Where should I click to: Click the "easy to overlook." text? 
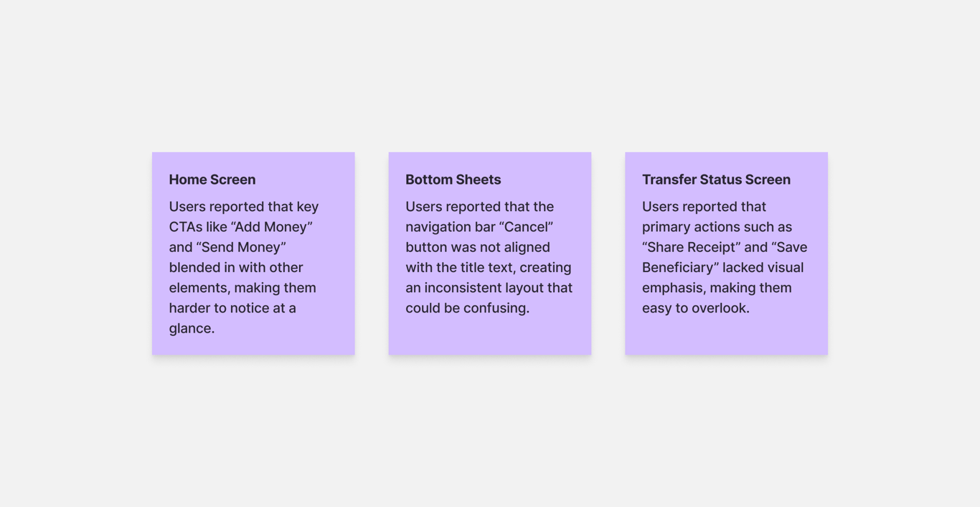pyautogui.click(x=695, y=308)
